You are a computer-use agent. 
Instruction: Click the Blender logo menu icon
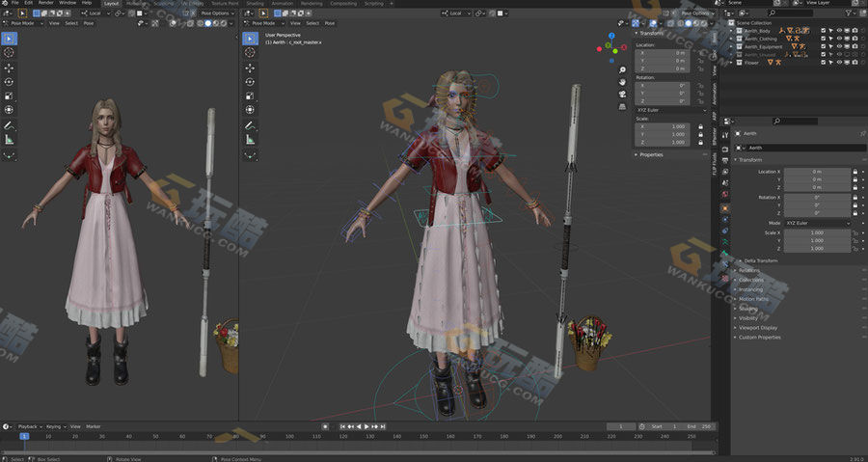click(4, 3)
